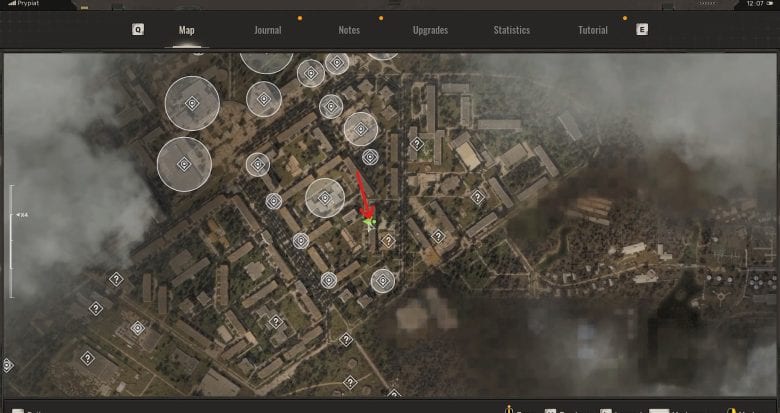Viewport: 780px width, 413px height.
Task: Click the map zoom level slider
Action: tap(12, 241)
